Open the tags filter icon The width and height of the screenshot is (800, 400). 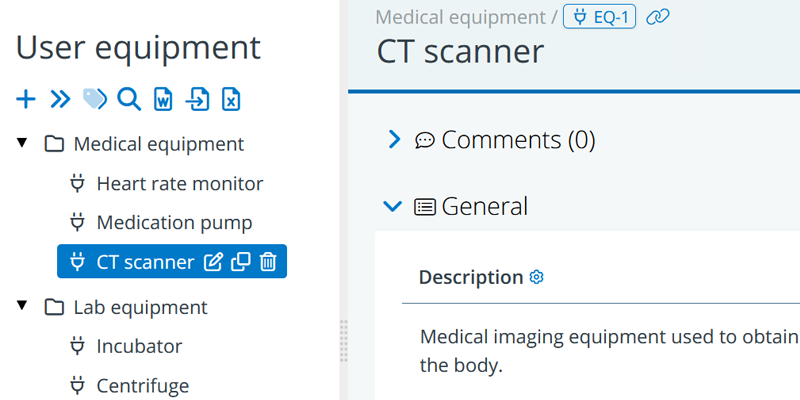tap(94, 98)
